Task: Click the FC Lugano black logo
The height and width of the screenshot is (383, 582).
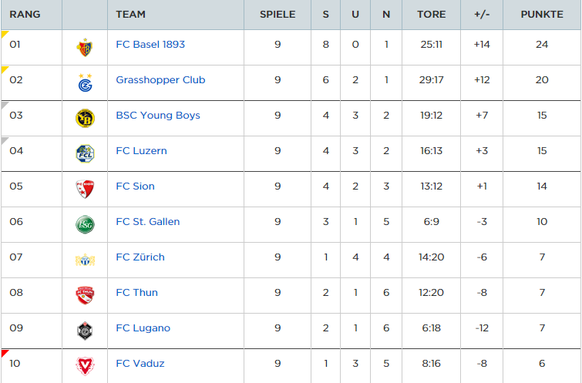Action: tap(85, 331)
